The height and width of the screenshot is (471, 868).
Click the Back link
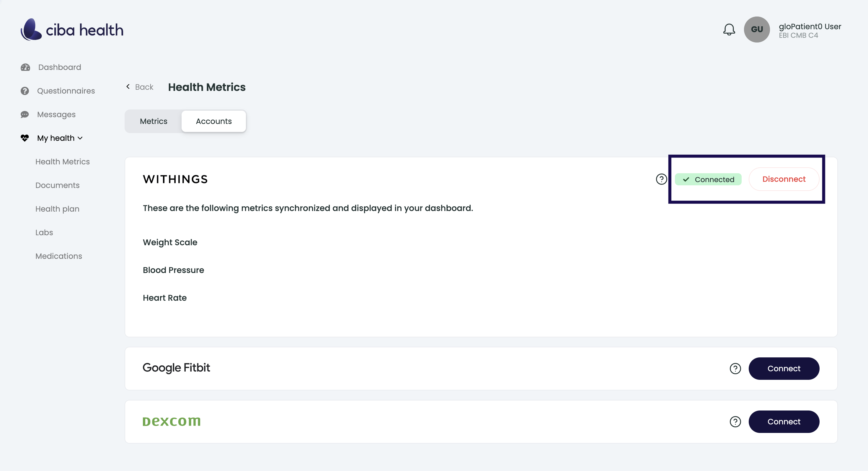click(144, 87)
